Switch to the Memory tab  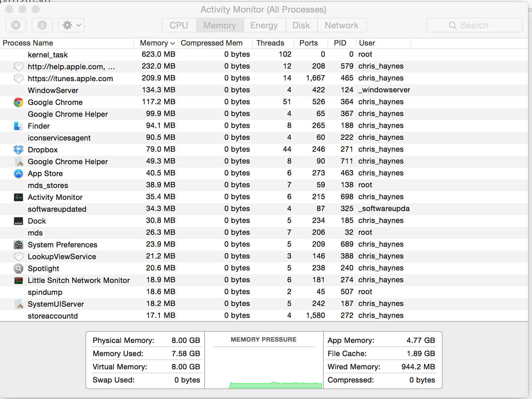(x=220, y=25)
